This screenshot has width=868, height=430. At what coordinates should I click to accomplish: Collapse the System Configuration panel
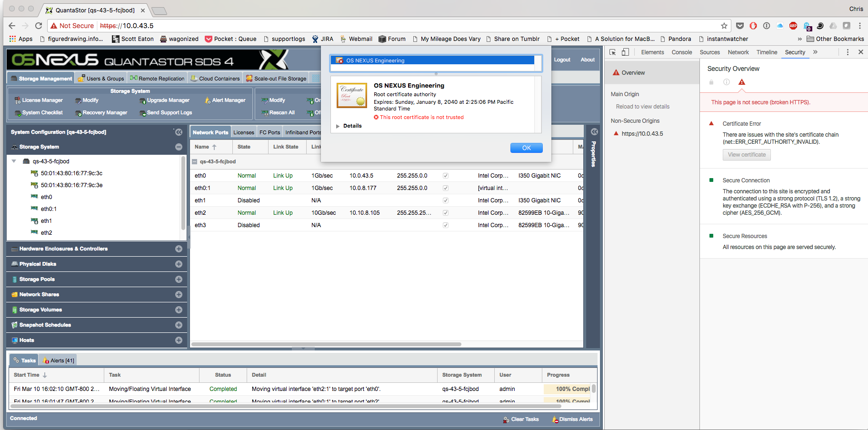point(179,132)
